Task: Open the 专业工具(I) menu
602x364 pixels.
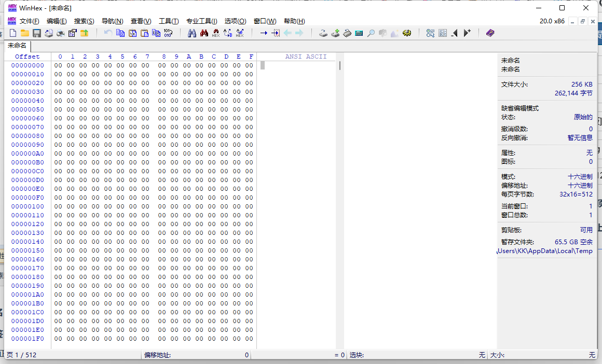Action: pyautogui.click(x=201, y=21)
